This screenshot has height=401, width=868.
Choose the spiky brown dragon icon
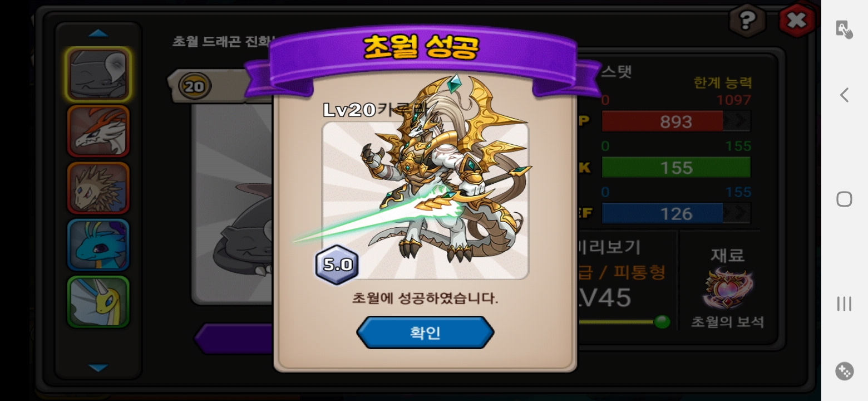pyautogui.click(x=98, y=188)
